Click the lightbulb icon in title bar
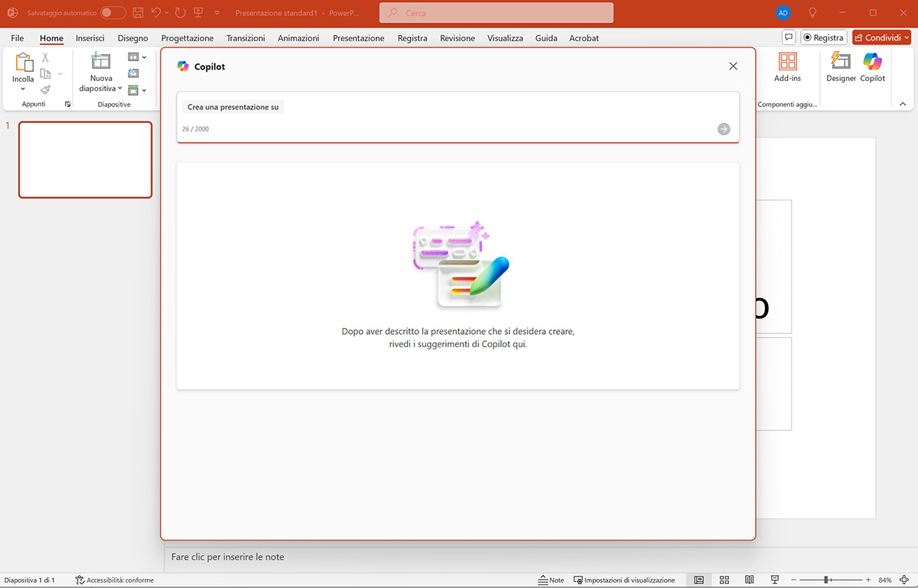Image resolution: width=918 pixels, height=588 pixels. click(x=813, y=13)
